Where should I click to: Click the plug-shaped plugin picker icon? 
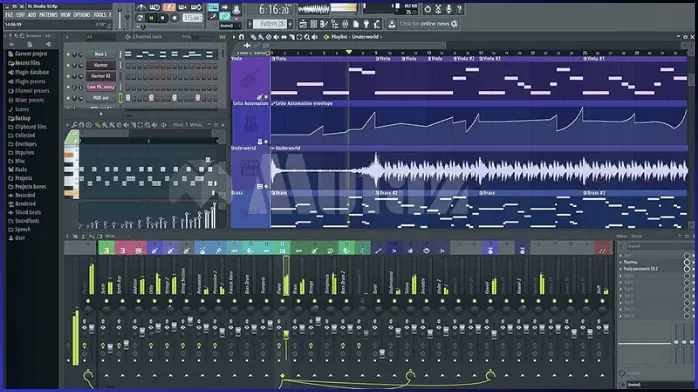click(366, 24)
